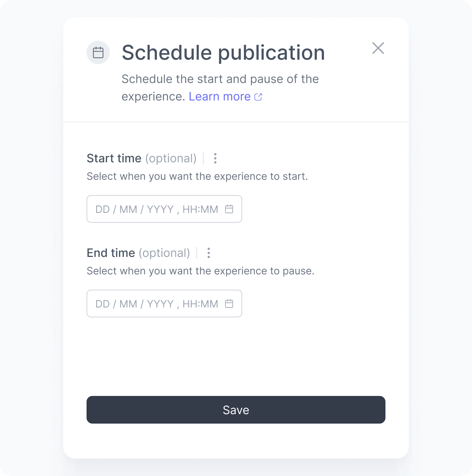Click the calendar icon beside Schedule publication heading
Screen dimensions: 472x476
point(98,52)
